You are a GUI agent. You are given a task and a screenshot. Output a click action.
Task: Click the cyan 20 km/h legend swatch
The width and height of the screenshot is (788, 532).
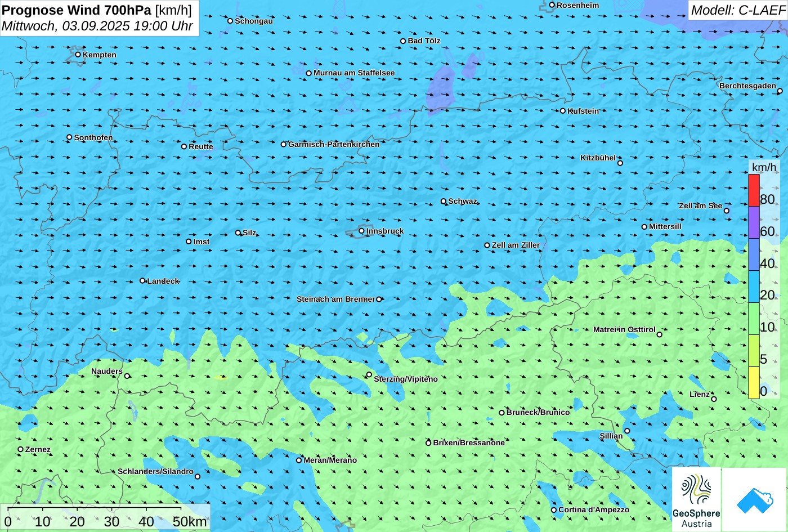[x=754, y=287]
